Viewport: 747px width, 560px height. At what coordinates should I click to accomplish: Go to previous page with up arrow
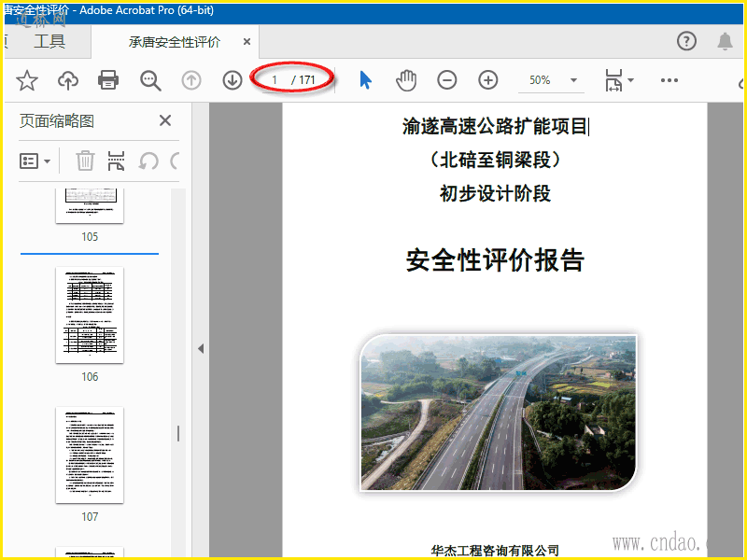click(x=191, y=80)
